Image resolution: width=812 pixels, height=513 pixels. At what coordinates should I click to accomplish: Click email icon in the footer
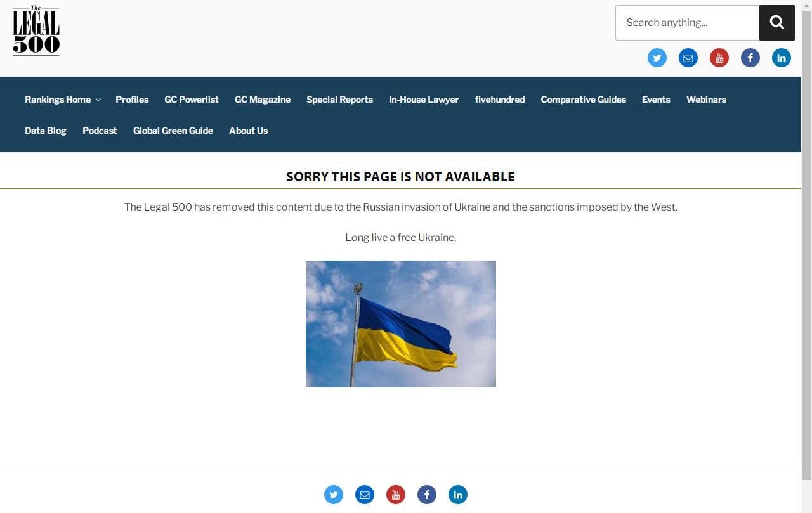(365, 495)
